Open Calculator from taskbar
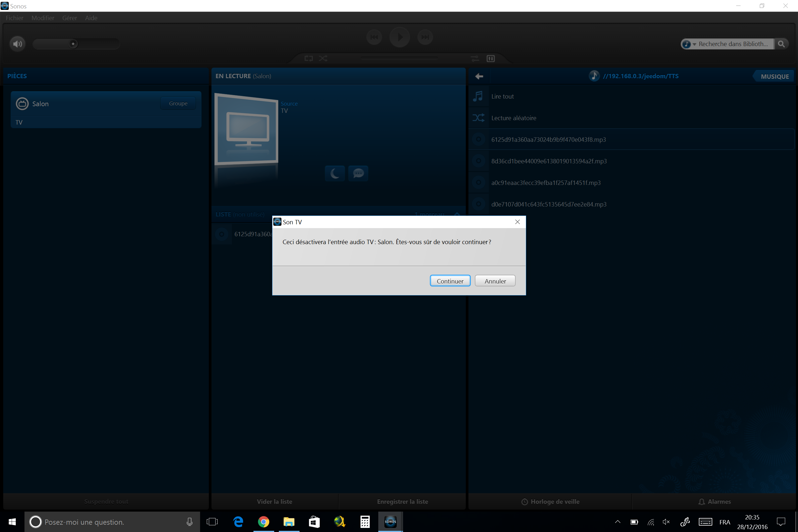Image resolution: width=798 pixels, height=532 pixels. pos(365,522)
